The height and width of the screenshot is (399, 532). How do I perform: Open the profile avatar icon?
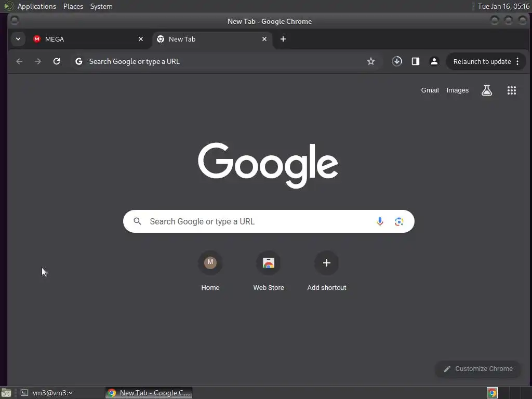click(434, 61)
